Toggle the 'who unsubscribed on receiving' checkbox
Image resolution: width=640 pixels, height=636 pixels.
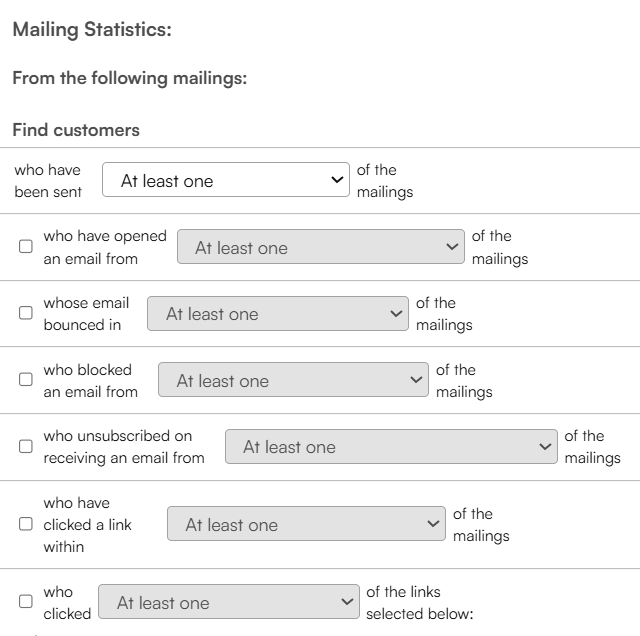26,446
